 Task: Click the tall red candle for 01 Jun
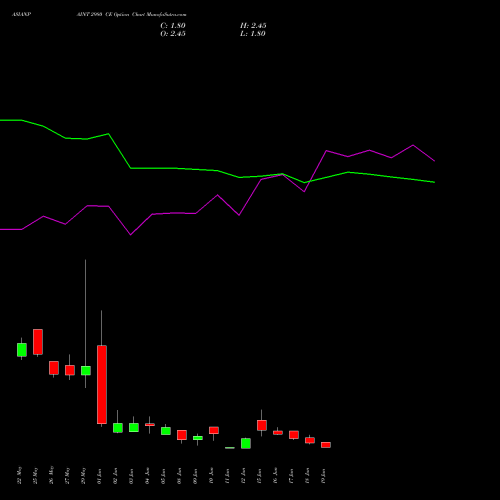102,384
